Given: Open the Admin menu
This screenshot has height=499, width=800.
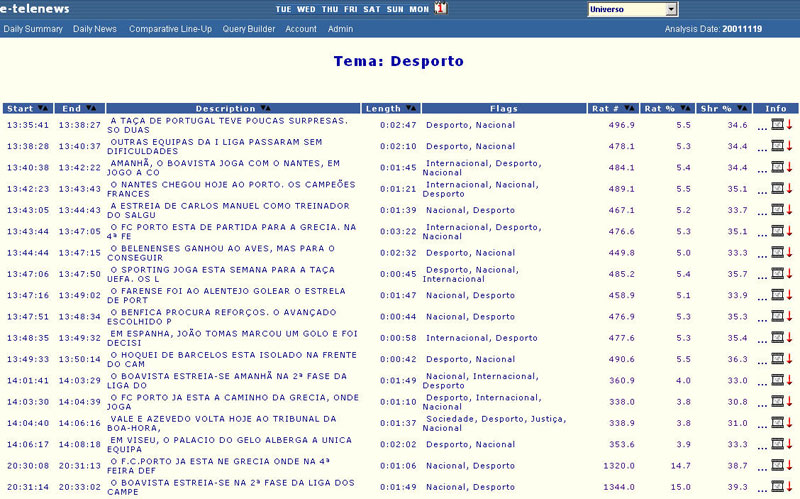Looking at the screenshot, I should [x=340, y=29].
